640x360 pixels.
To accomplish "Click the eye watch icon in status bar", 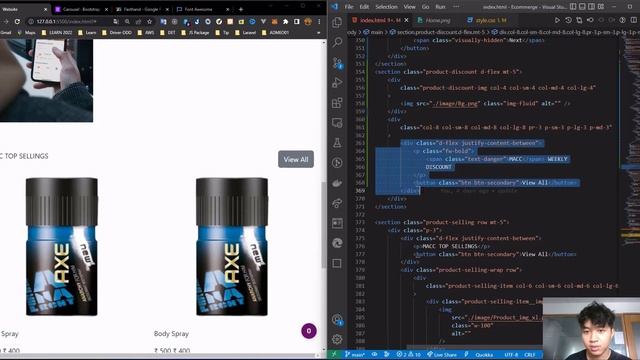I will pyautogui.click(x=374, y=354).
